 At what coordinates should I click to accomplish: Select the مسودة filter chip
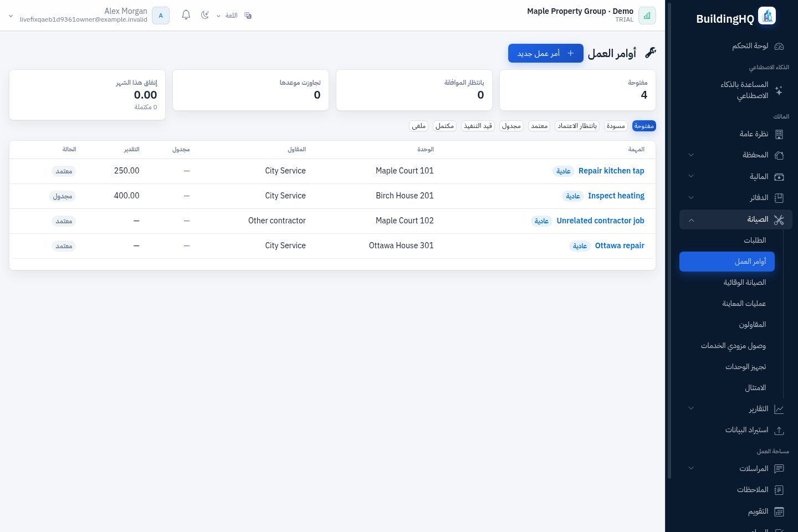click(616, 126)
